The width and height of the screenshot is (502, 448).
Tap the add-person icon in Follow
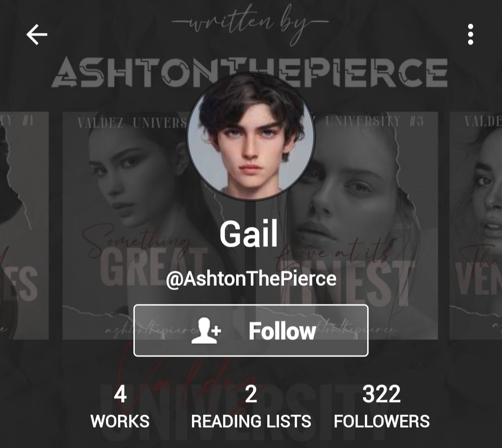coord(206,330)
